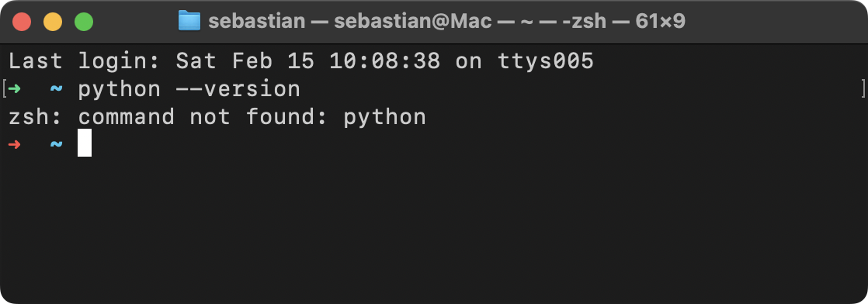This screenshot has width=868, height=304.
Task: Click the red arrow prompt icon
Action: coord(15,145)
